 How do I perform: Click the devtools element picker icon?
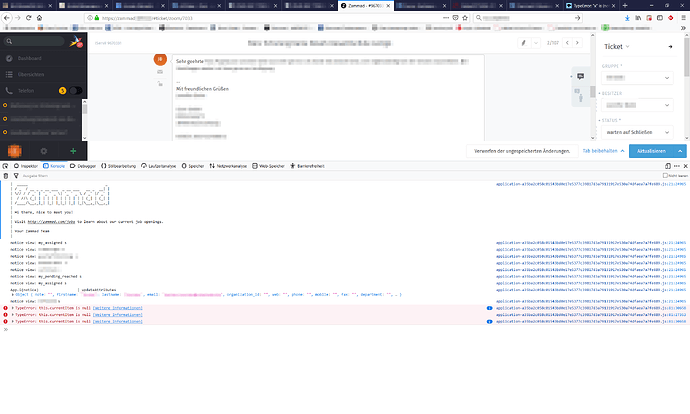click(x=5, y=166)
